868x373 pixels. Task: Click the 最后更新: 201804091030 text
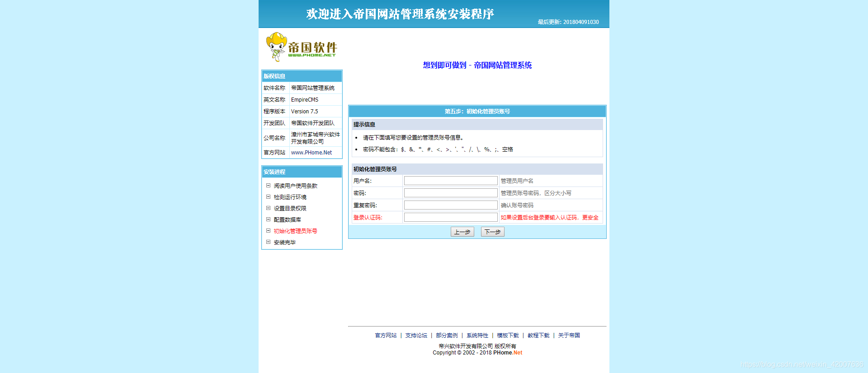568,22
